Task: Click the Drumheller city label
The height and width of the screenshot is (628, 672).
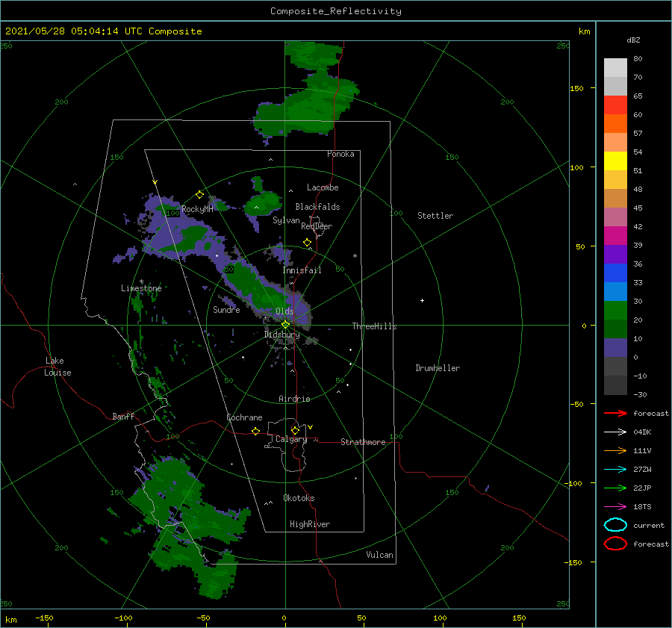Action: point(438,368)
